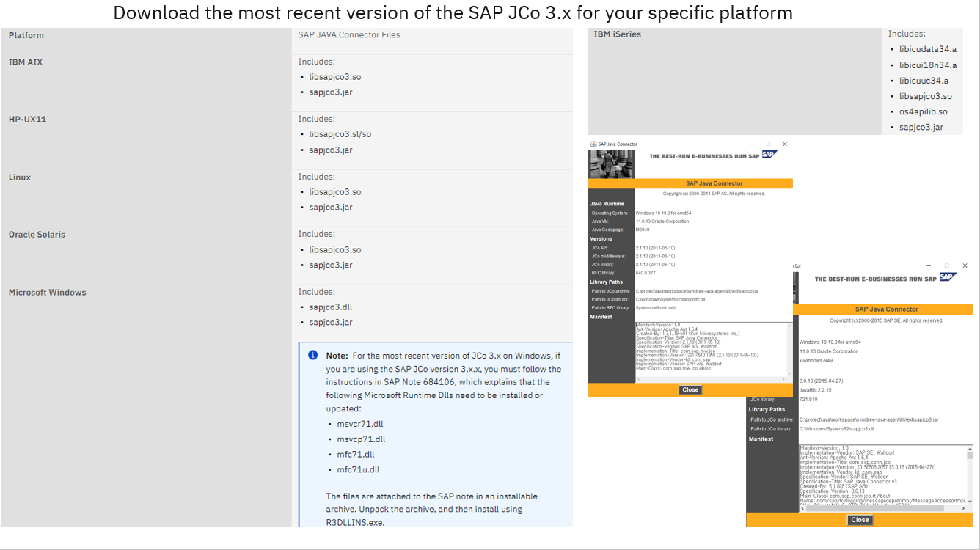This screenshot has height=550, width=980.
Task: Click the R3DLLINS.exe text in the Note
Action: [355, 523]
